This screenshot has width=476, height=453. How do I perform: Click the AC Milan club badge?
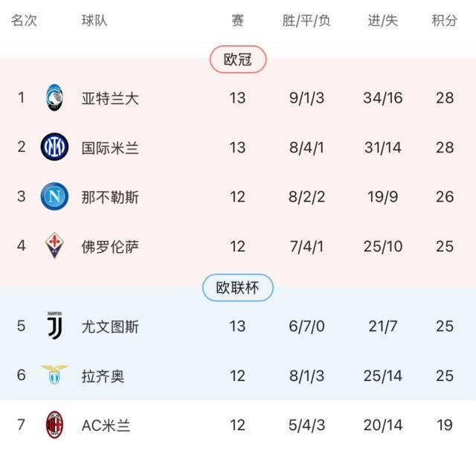coord(54,425)
